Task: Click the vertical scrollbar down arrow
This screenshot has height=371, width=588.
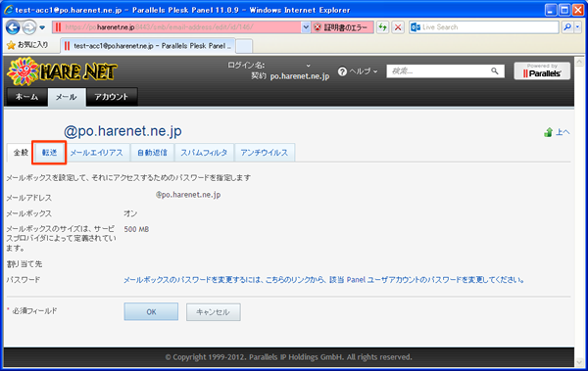Action: coord(579,362)
